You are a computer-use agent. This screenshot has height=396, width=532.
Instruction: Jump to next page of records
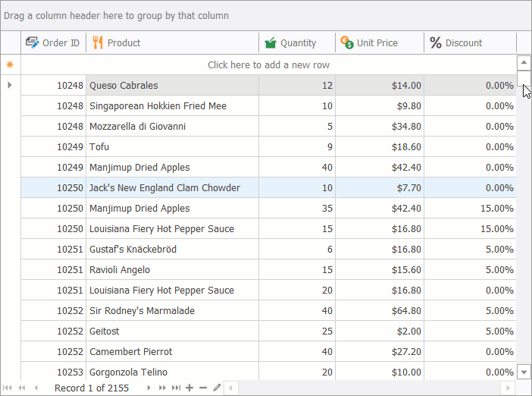pyautogui.click(x=162, y=388)
